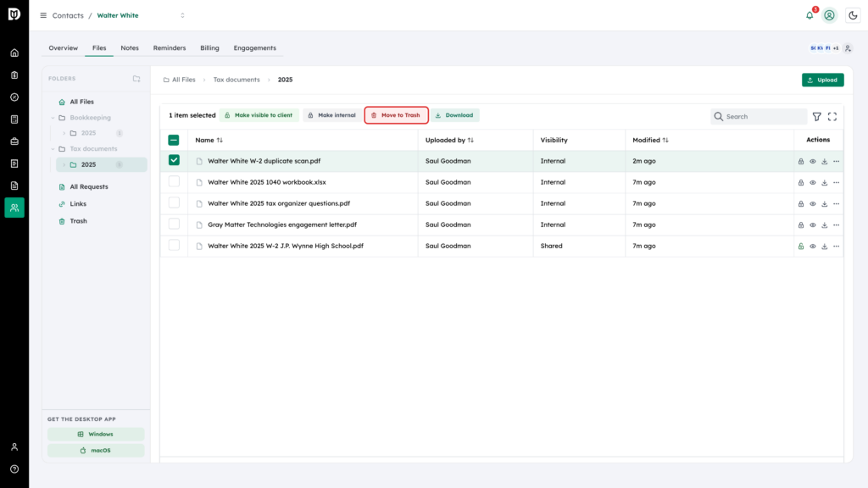
Task: Download the selected file via toolbar
Action: coord(454,115)
